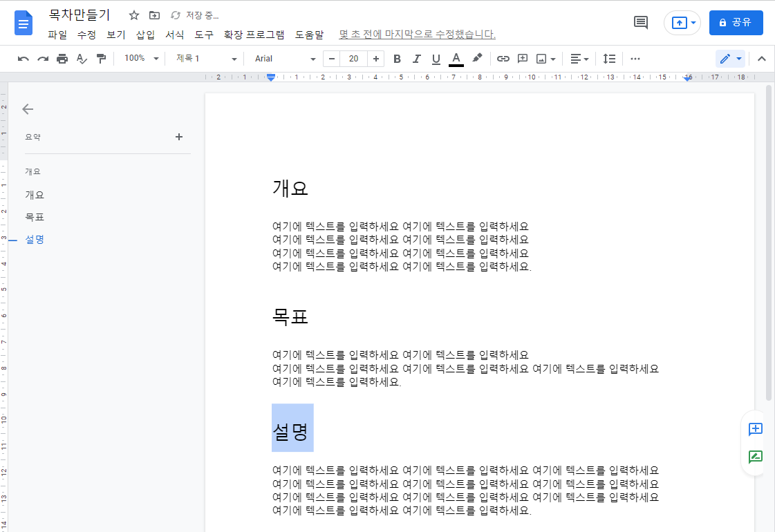Open the text color picker
The width and height of the screenshot is (775, 532).
click(455, 59)
